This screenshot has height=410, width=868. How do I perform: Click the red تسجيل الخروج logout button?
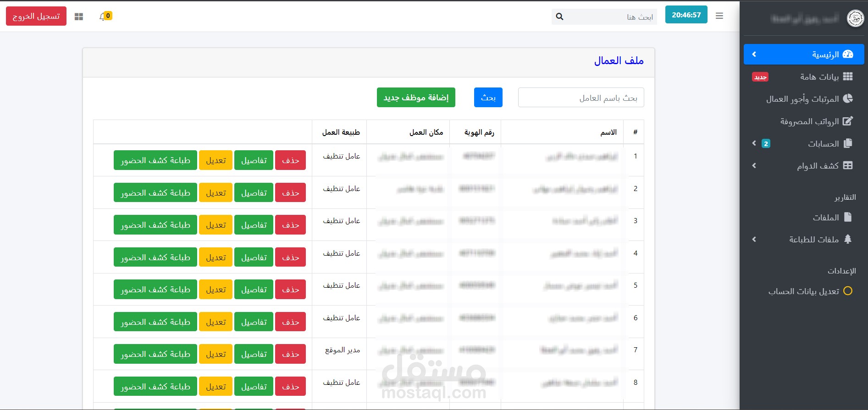[x=36, y=16]
